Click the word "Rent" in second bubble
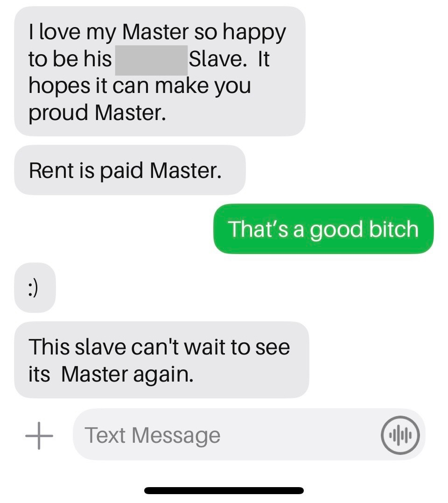448x503 pixels. (x=51, y=170)
